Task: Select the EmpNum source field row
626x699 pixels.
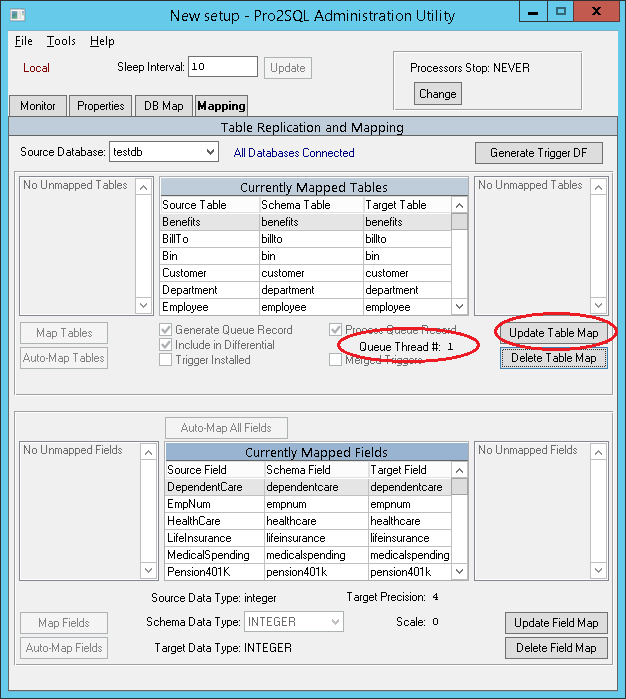Action: pyautogui.click(x=309, y=504)
